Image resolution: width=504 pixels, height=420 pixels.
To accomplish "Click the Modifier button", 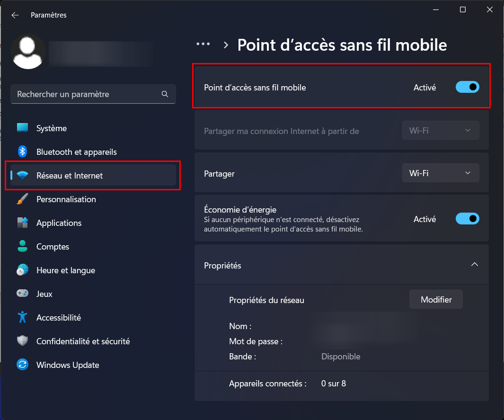I will point(436,300).
